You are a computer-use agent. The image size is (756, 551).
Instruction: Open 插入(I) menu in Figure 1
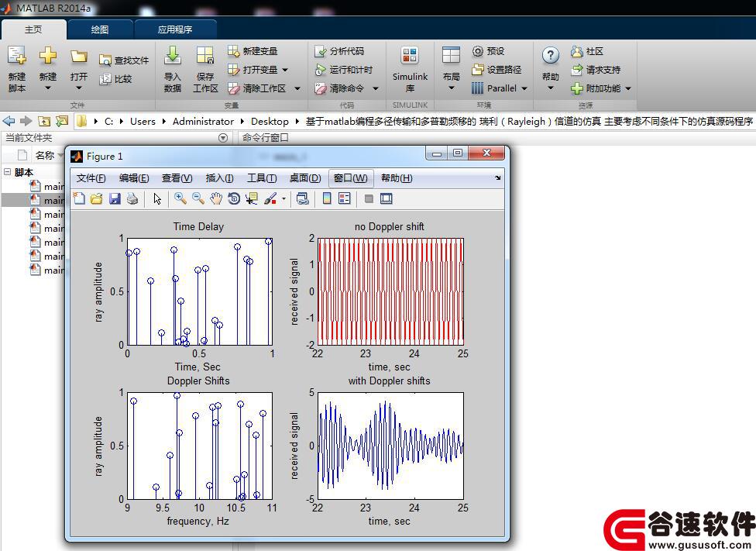click(x=219, y=178)
